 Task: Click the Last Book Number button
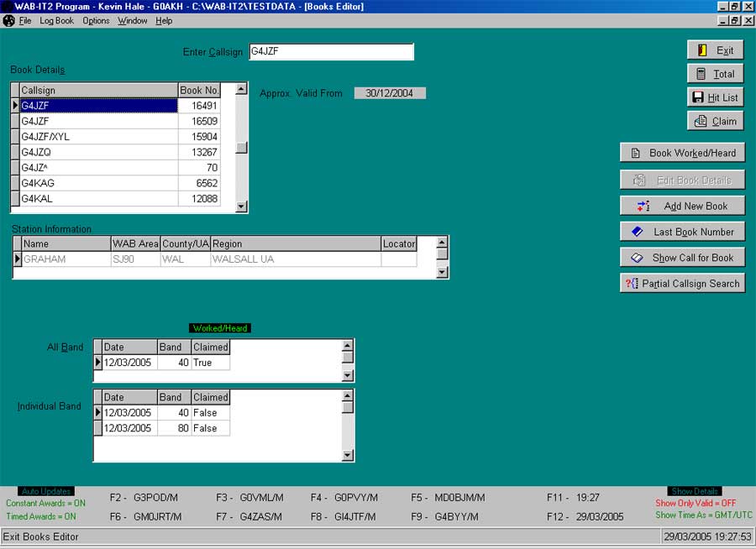click(681, 232)
